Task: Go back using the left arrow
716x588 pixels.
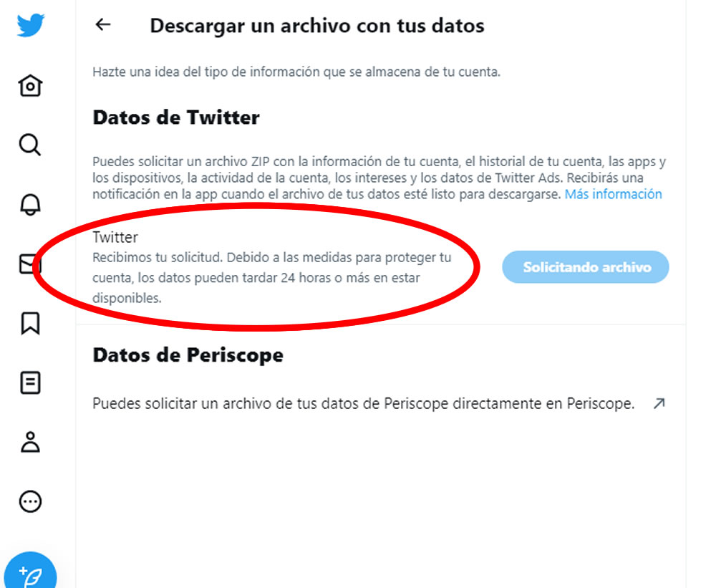Action: pyautogui.click(x=103, y=24)
